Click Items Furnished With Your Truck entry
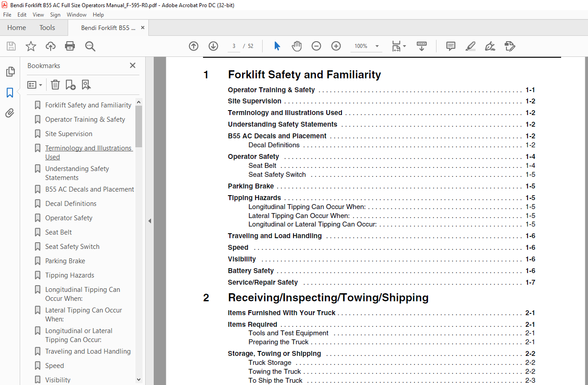 (x=381, y=313)
